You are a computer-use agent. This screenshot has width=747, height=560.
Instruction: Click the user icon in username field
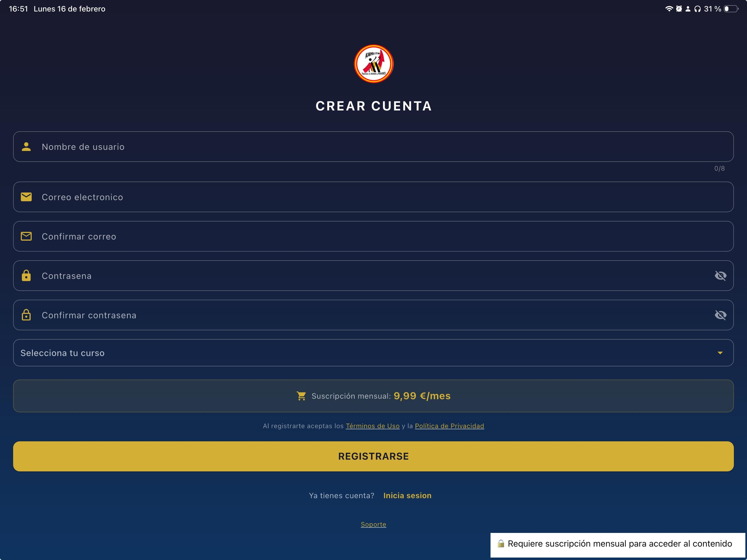tap(26, 147)
